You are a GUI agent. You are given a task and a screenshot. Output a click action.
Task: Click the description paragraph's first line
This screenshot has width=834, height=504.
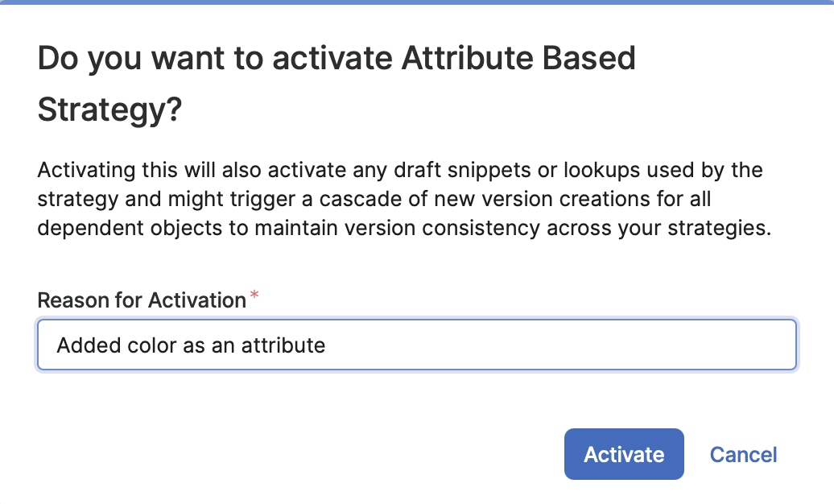tap(400, 171)
